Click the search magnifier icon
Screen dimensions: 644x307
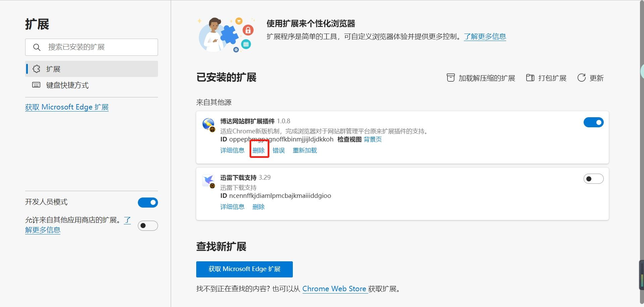(x=37, y=47)
